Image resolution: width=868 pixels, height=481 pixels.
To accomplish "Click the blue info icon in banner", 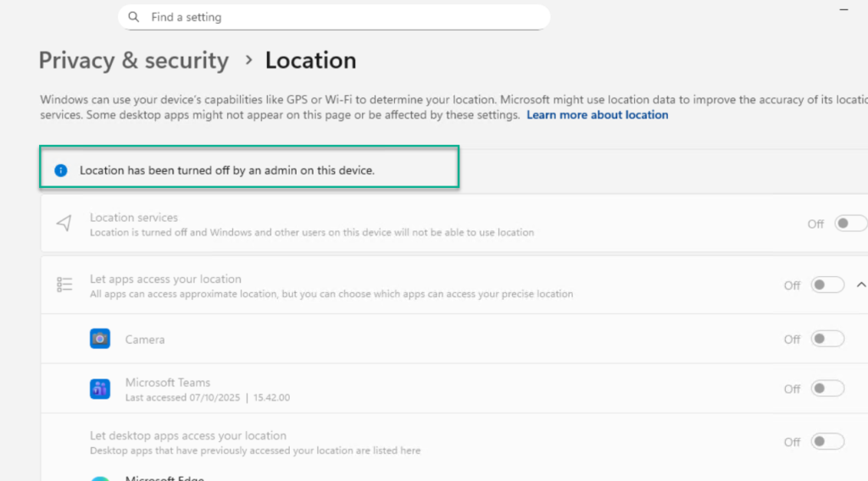I will click(x=61, y=170).
